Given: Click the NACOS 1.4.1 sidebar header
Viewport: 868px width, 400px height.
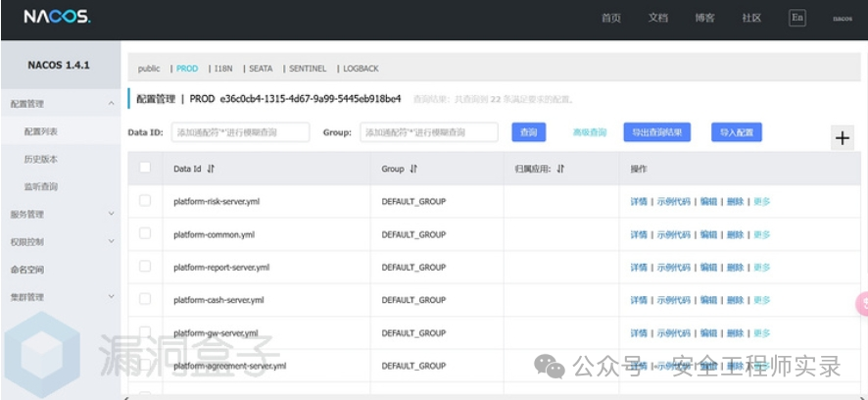Looking at the screenshot, I should pyautogui.click(x=59, y=66).
